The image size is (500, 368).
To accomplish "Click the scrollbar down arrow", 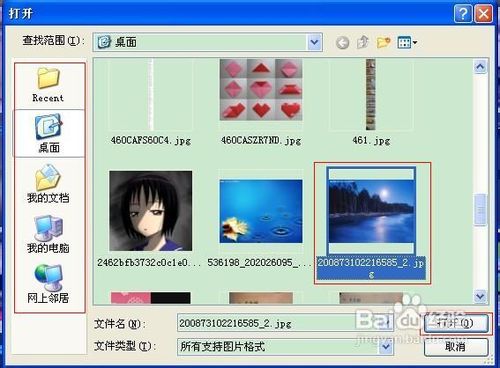I will tap(480, 296).
